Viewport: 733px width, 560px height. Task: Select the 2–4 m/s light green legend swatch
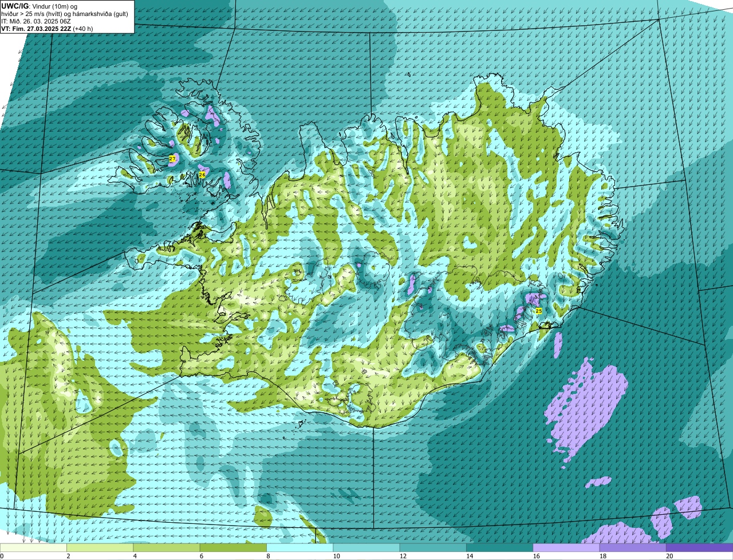(100, 547)
